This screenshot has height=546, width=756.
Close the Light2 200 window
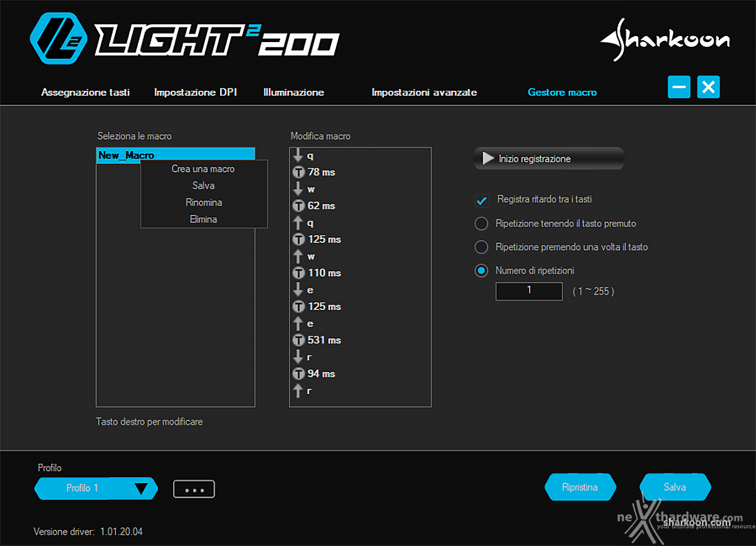tap(708, 87)
